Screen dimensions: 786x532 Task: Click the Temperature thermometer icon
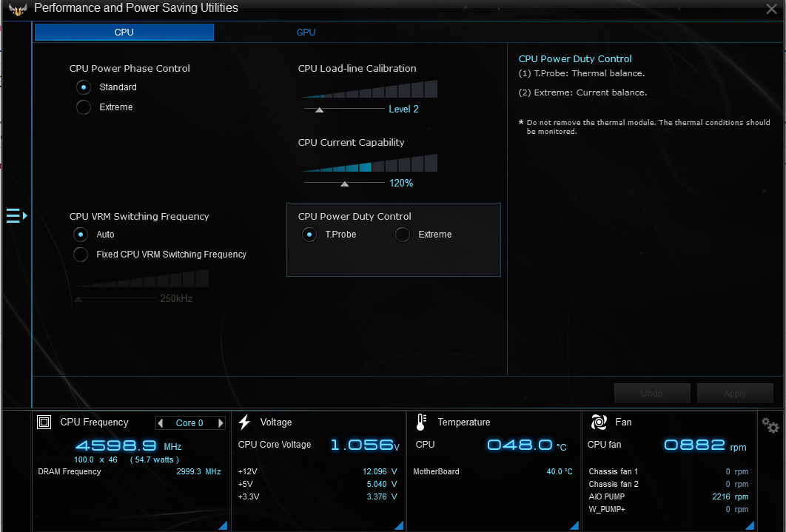pyautogui.click(x=421, y=422)
